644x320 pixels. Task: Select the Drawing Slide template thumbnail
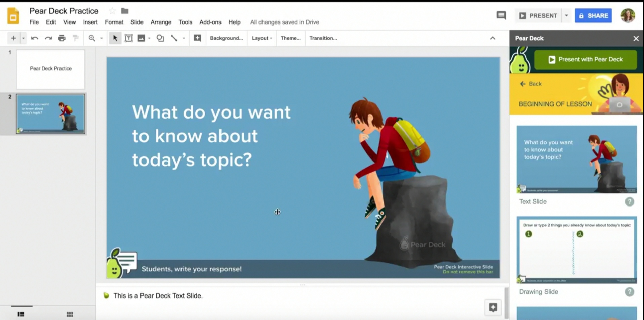[576, 250]
